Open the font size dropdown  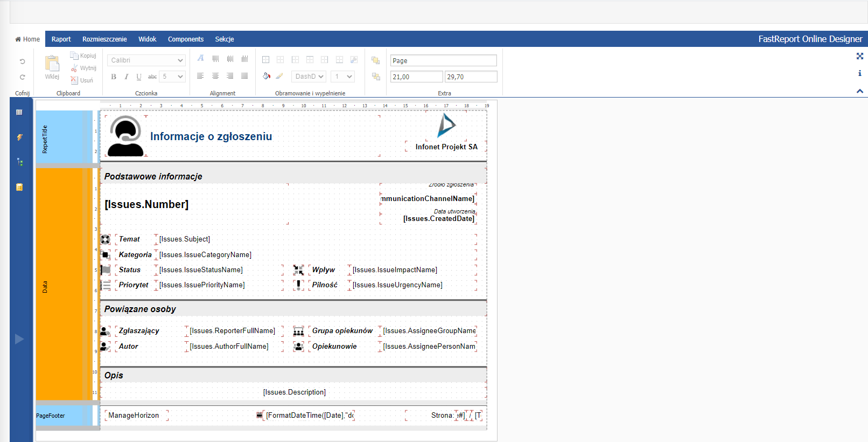pyautogui.click(x=173, y=77)
